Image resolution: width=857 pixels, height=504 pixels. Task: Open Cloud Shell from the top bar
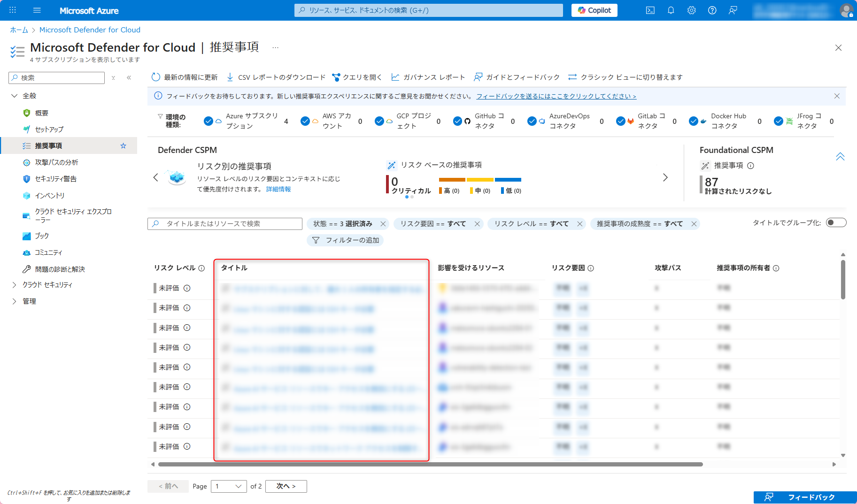point(650,10)
